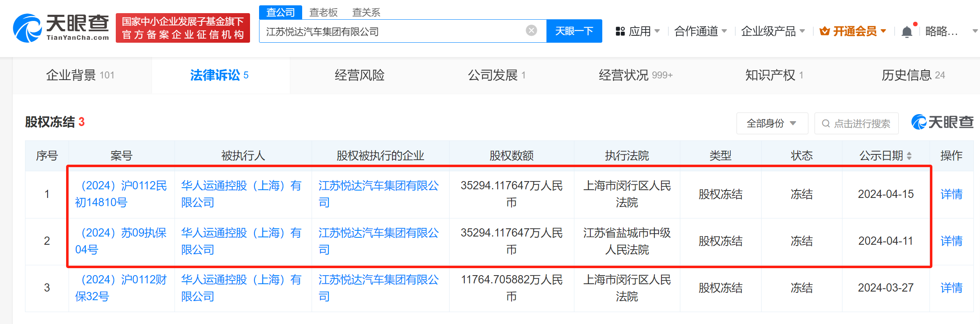Click the 天眼一下 search button
The image size is (980, 324).
[x=574, y=31]
